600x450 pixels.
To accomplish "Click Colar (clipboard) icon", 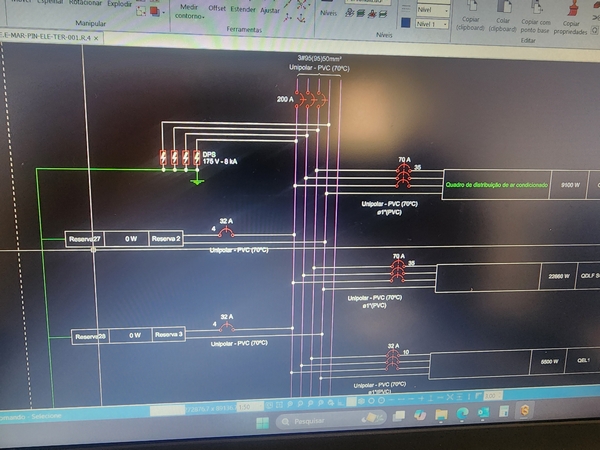I will pyautogui.click(x=503, y=10).
